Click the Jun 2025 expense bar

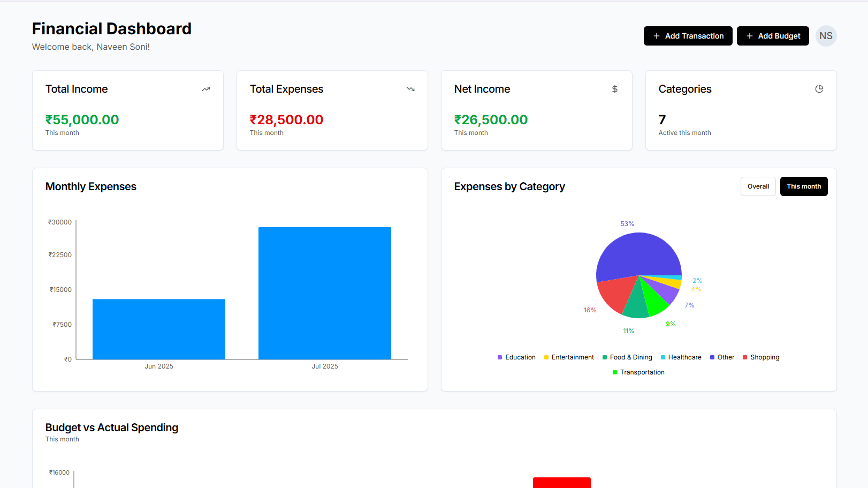pyautogui.click(x=159, y=329)
